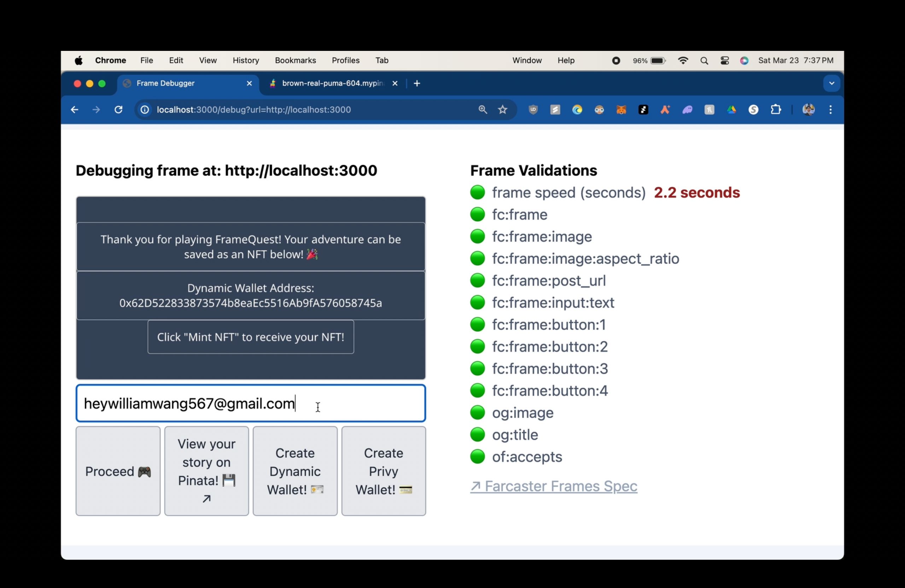Open the Bookmarks menu

click(296, 60)
